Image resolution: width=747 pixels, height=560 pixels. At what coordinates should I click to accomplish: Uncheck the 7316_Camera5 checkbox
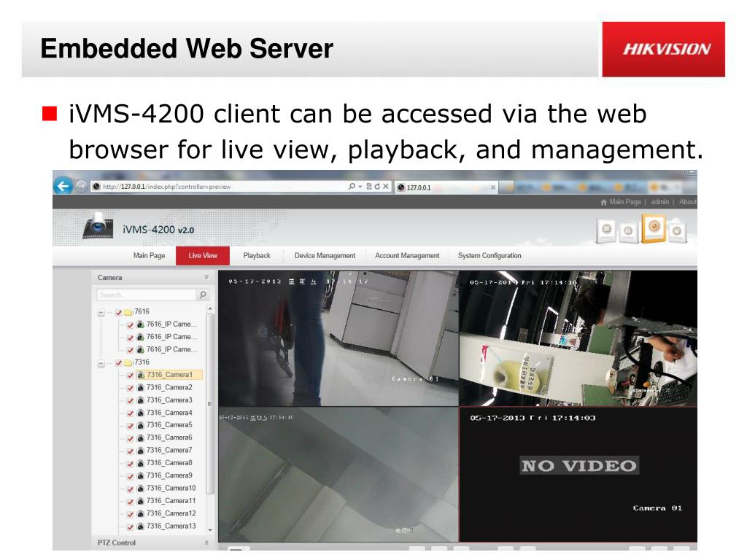(130, 426)
